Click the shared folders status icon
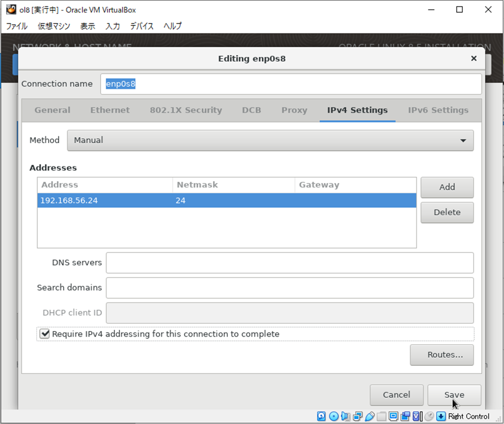The width and height of the screenshot is (504, 424). click(x=381, y=416)
